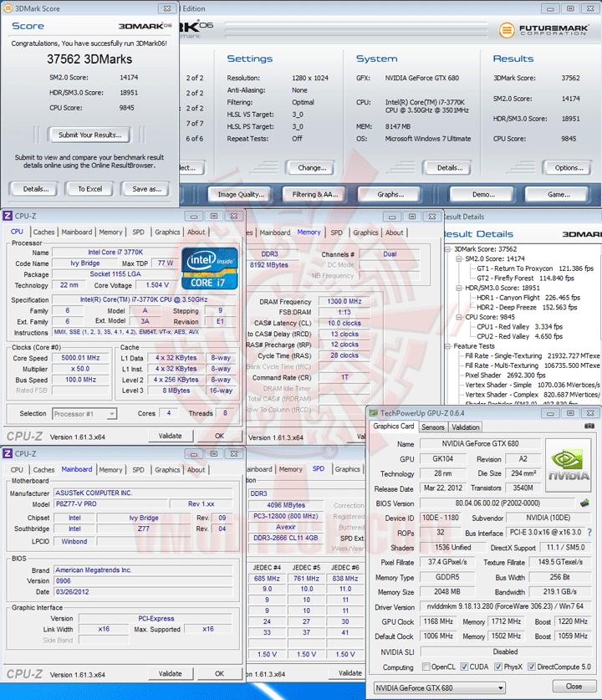Toggle the OpenCL checkbox in GPU-Z
This screenshot has height=700, width=602.
[426, 667]
